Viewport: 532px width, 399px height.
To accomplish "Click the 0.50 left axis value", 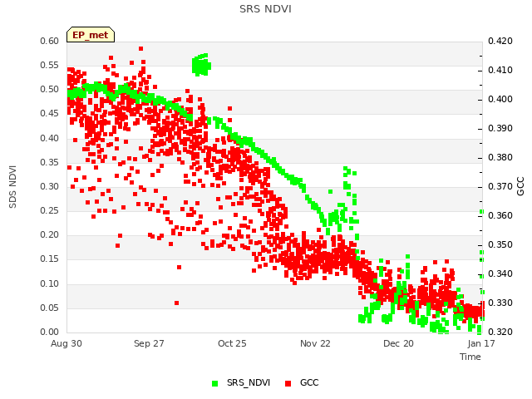I will point(50,89).
